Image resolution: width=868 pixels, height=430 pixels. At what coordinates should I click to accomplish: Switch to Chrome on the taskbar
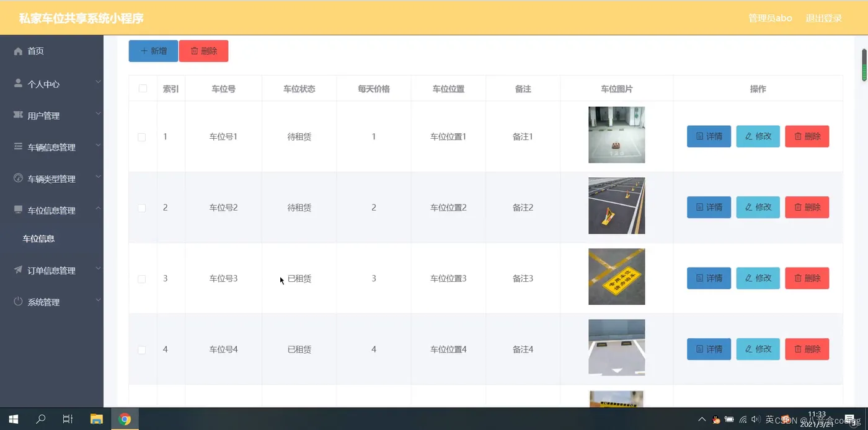(125, 419)
